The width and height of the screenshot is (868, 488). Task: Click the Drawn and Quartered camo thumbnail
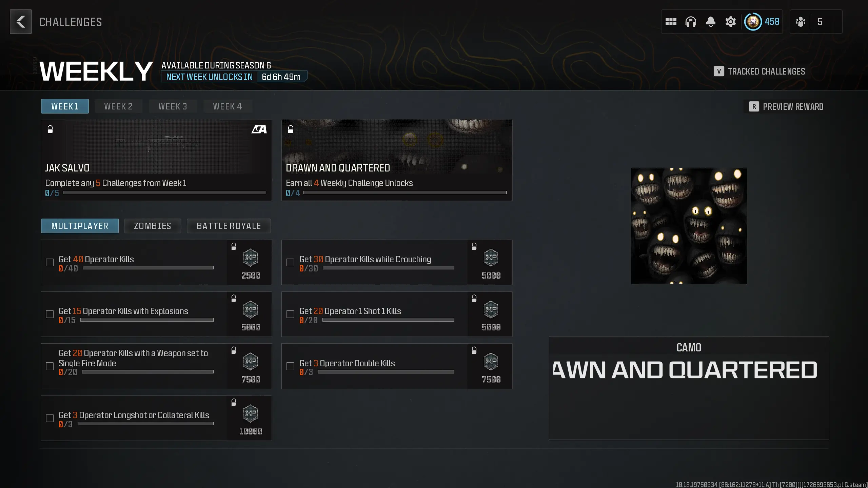(689, 225)
